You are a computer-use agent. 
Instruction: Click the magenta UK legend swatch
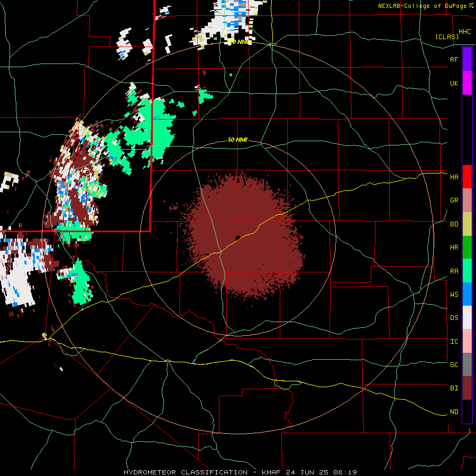tap(467, 83)
